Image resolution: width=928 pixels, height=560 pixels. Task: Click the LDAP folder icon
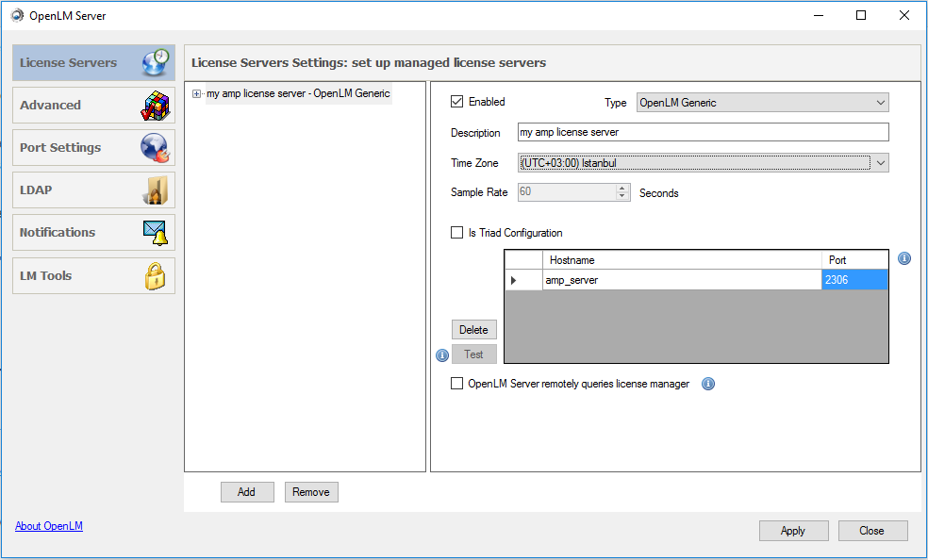tap(156, 190)
